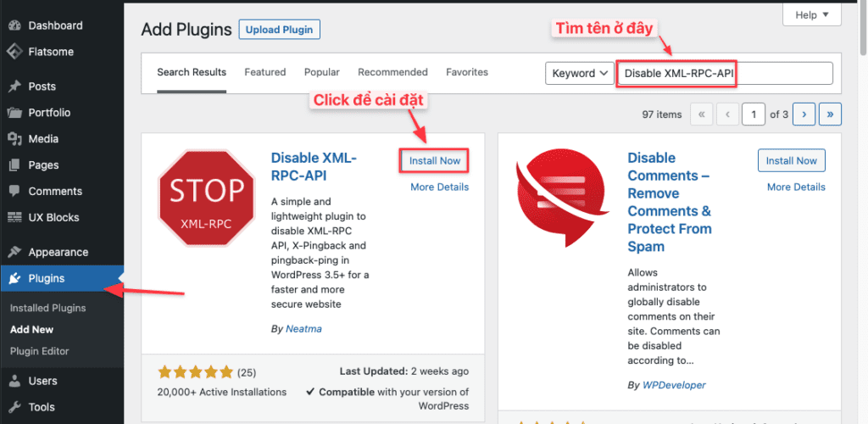
Task: Click the 'Add Plugins' page heading
Action: pyautogui.click(x=186, y=30)
